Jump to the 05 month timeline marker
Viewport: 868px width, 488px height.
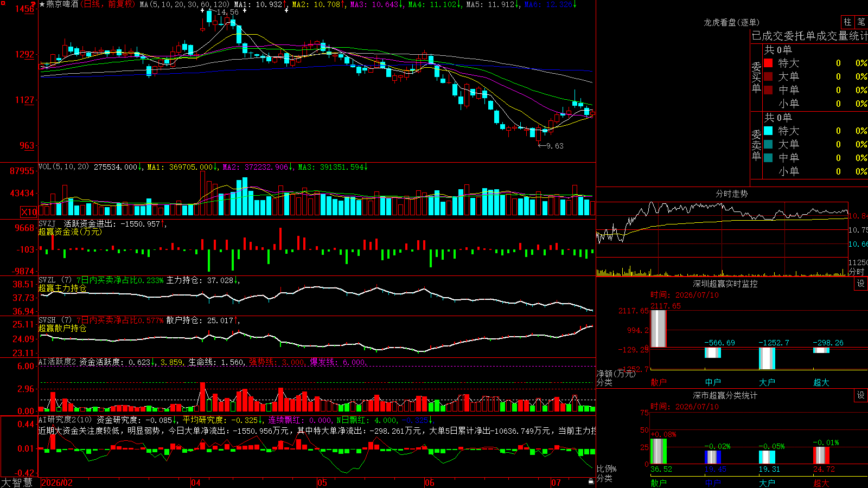322,483
